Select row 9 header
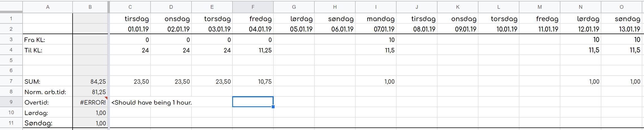The image size is (644, 130). 11,102
